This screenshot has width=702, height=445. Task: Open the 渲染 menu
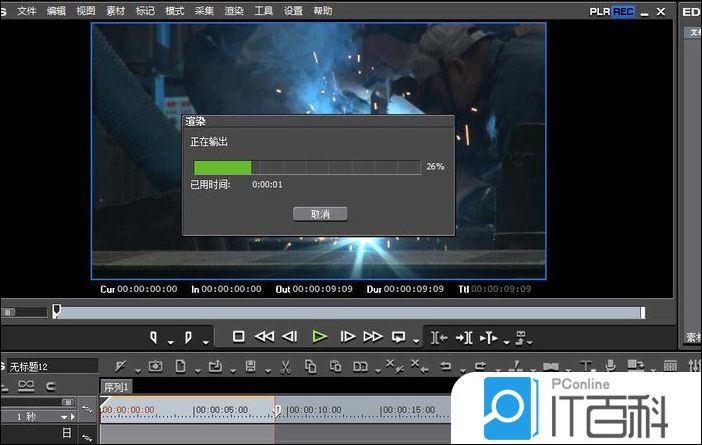pyautogui.click(x=234, y=11)
